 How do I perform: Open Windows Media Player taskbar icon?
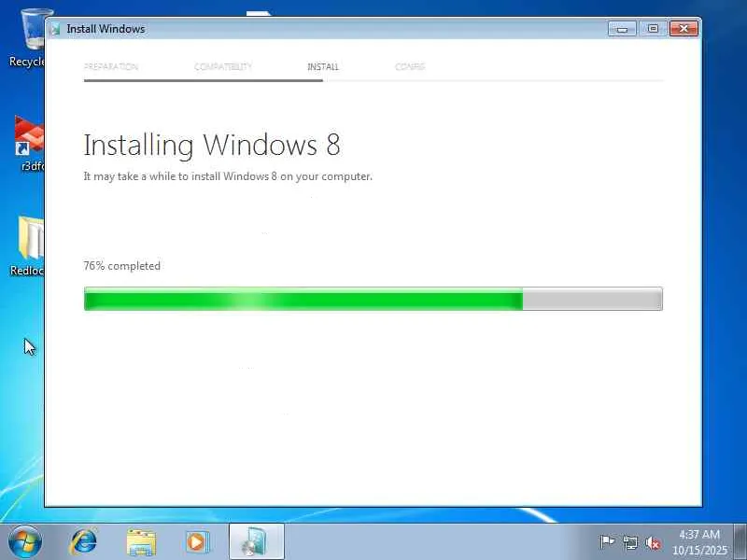[197, 542]
